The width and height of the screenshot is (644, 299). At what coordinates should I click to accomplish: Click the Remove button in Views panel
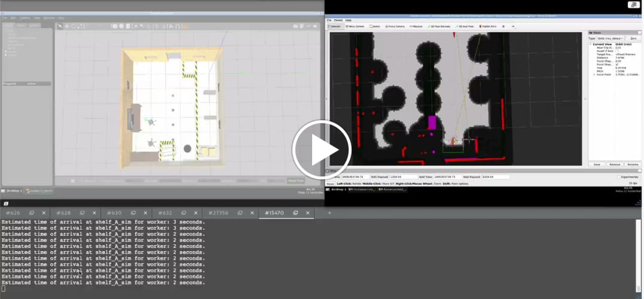615,164
